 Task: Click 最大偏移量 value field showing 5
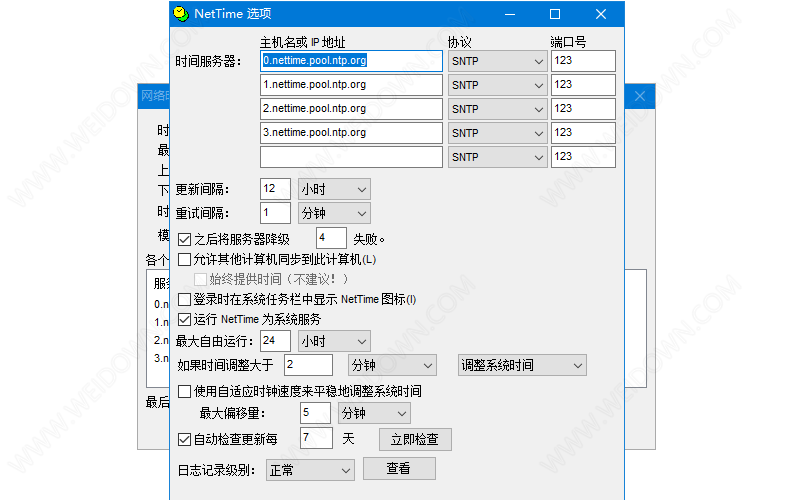pyautogui.click(x=315, y=413)
